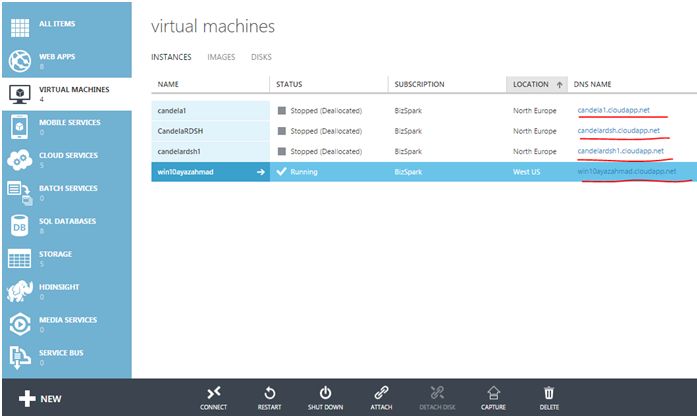Open the Media Services label in sidebar

click(x=68, y=320)
